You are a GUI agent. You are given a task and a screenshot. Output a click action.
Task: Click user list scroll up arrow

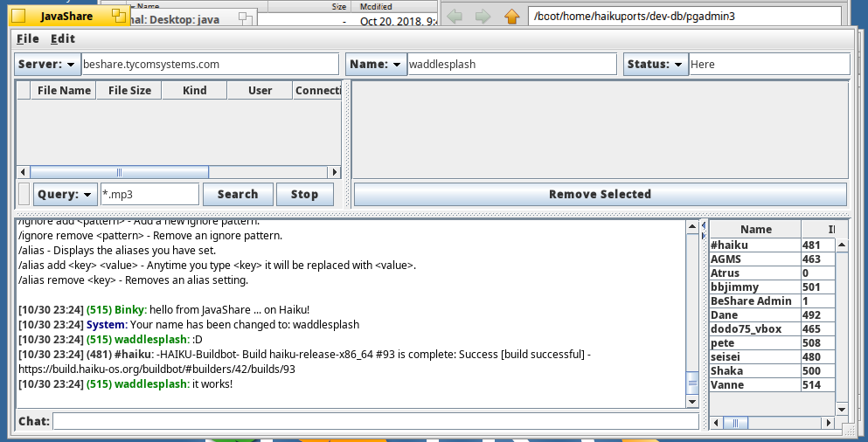click(842, 245)
